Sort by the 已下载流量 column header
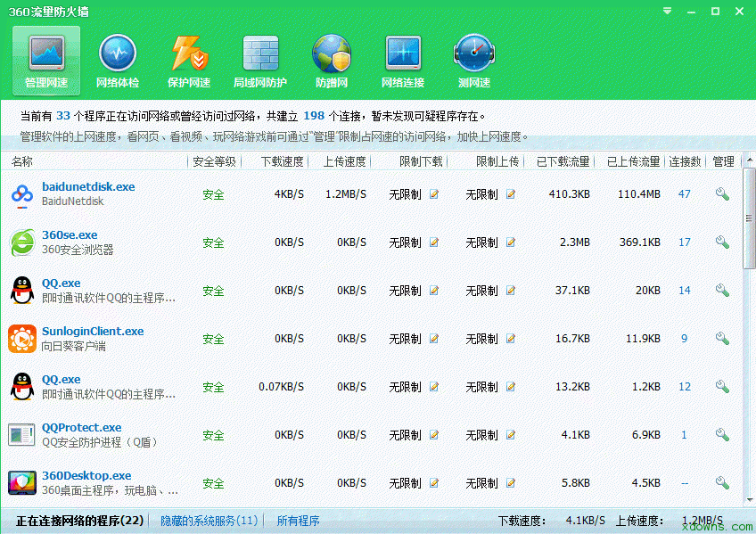Viewport: 756px width, 534px height. [x=563, y=161]
